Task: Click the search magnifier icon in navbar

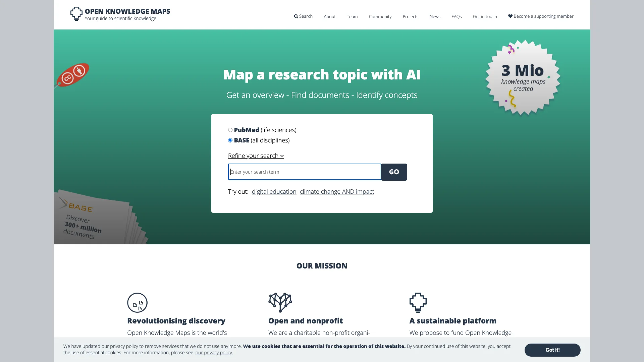Action: pyautogui.click(x=296, y=16)
